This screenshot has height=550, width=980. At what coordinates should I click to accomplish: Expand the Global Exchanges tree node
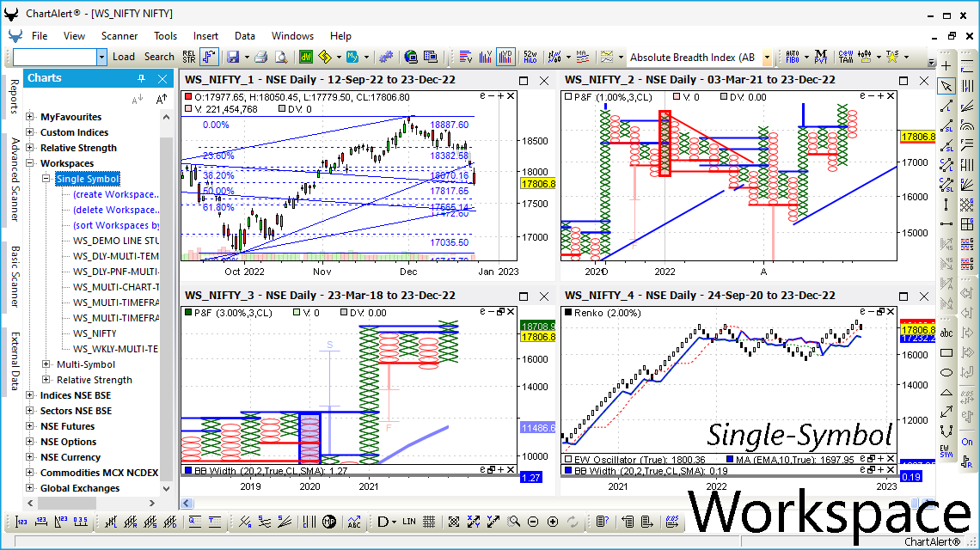click(29, 488)
